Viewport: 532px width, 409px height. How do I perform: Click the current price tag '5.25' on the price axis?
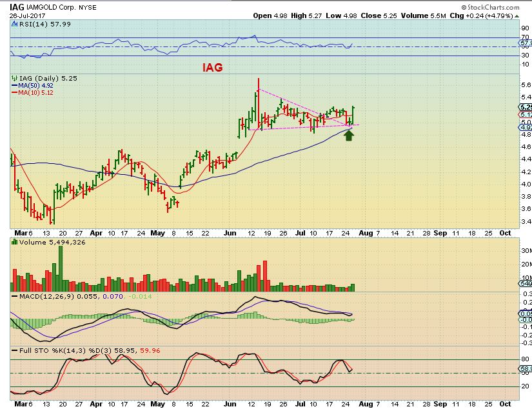pos(526,107)
